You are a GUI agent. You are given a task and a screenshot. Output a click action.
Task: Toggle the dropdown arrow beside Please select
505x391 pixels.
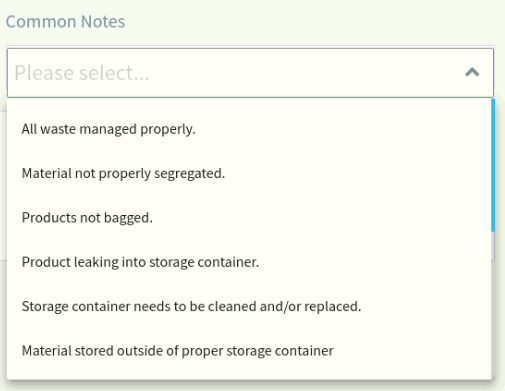tap(472, 72)
